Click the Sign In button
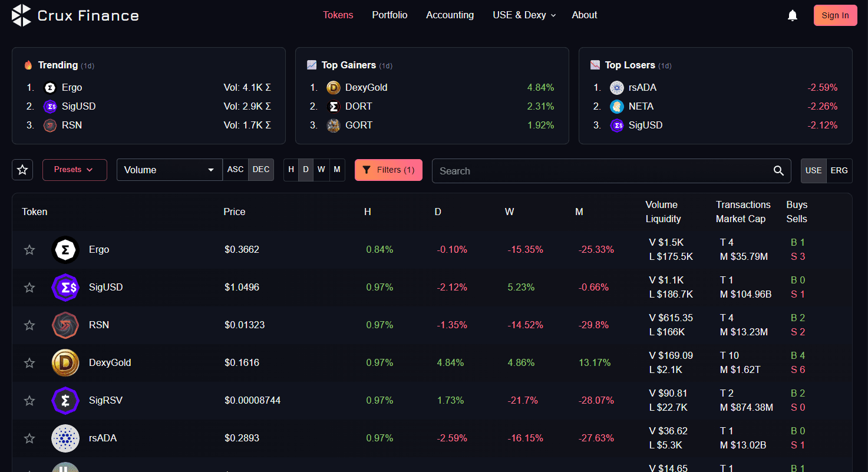 pos(835,15)
